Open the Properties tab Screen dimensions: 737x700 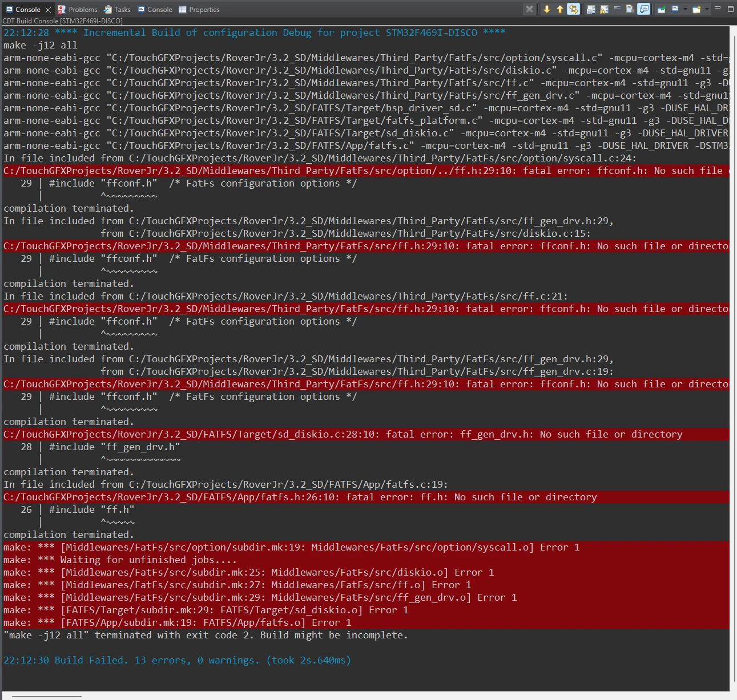click(199, 9)
